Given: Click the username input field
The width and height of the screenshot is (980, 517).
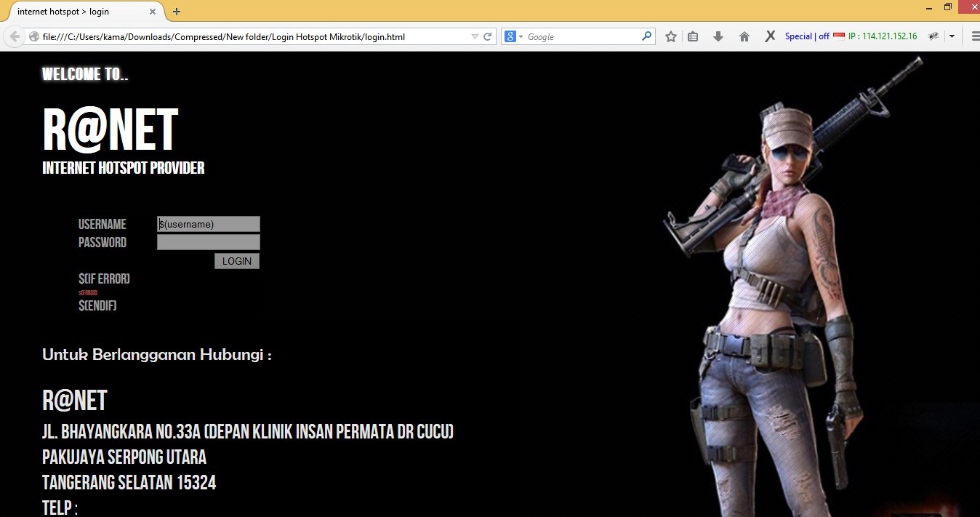Looking at the screenshot, I should point(209,224).
